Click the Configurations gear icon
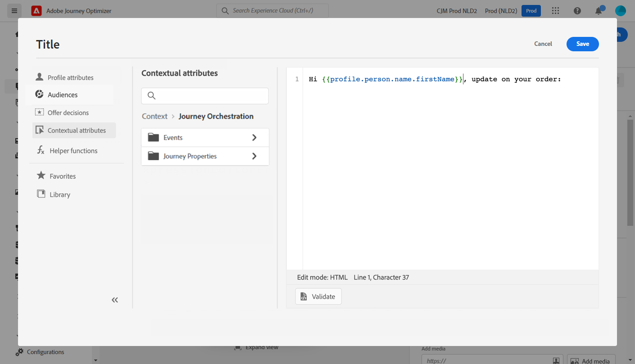Image resolution: width=635 pixels, height=364 pixels. 19,352
